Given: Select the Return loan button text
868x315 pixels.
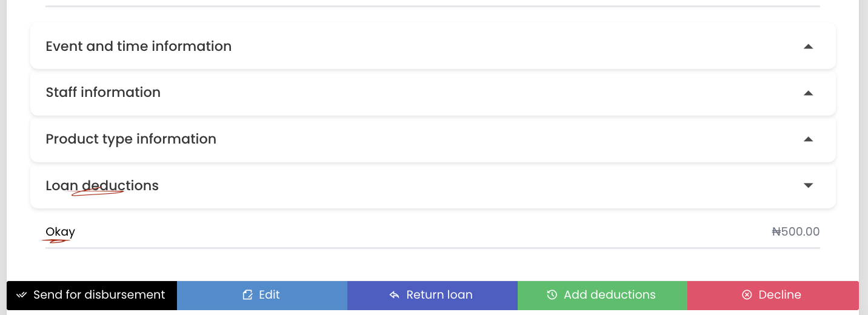Looking at the screenshot, I should click(439, 295).
